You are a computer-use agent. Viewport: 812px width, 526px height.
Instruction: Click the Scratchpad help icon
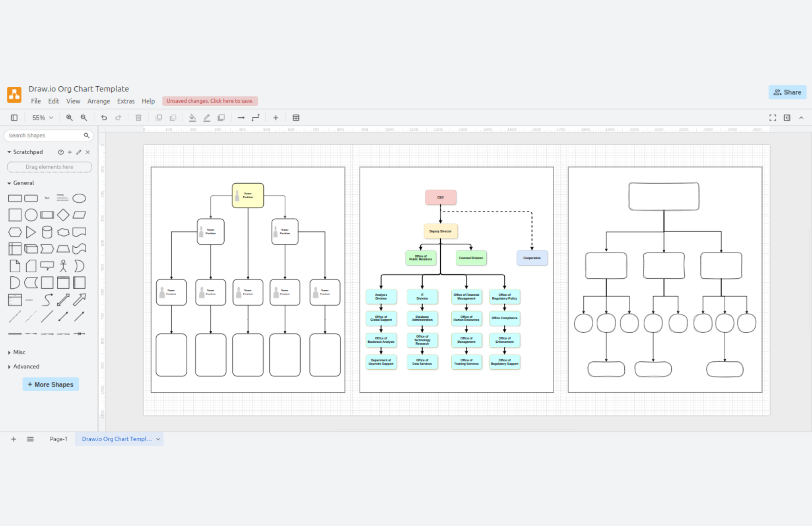coord(61,152)
